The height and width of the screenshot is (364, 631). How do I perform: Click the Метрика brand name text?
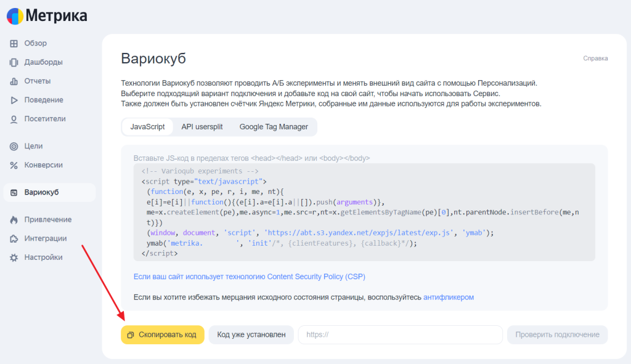tap(56, 15)
